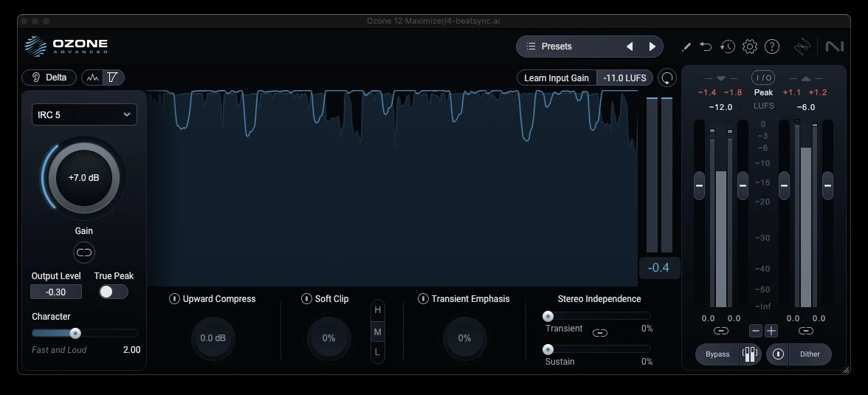Toggle the Delta listen button
This screenshot has height=395, width=868.
coord(49,78)
